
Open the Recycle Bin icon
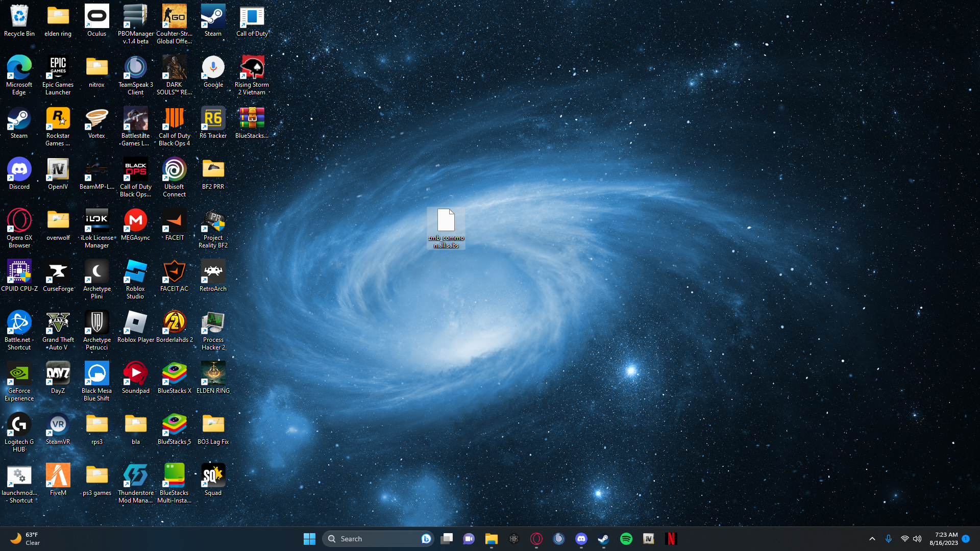(x=19, y=21)
